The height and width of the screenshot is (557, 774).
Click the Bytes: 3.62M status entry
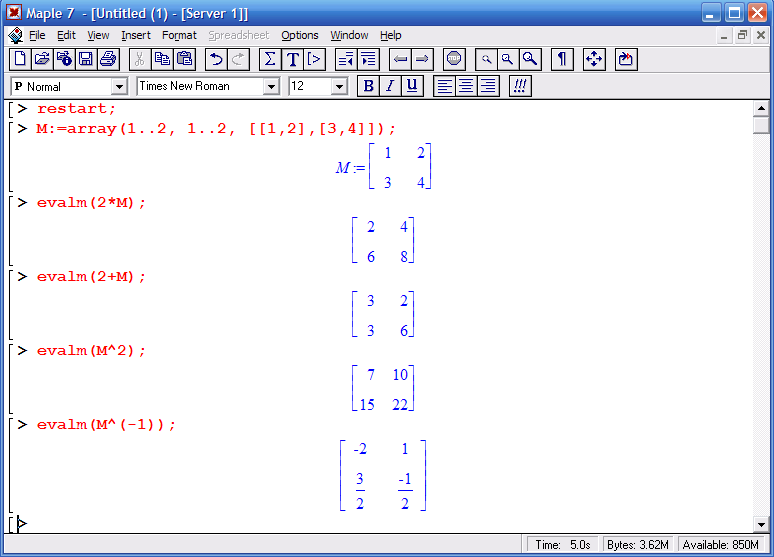638,545
